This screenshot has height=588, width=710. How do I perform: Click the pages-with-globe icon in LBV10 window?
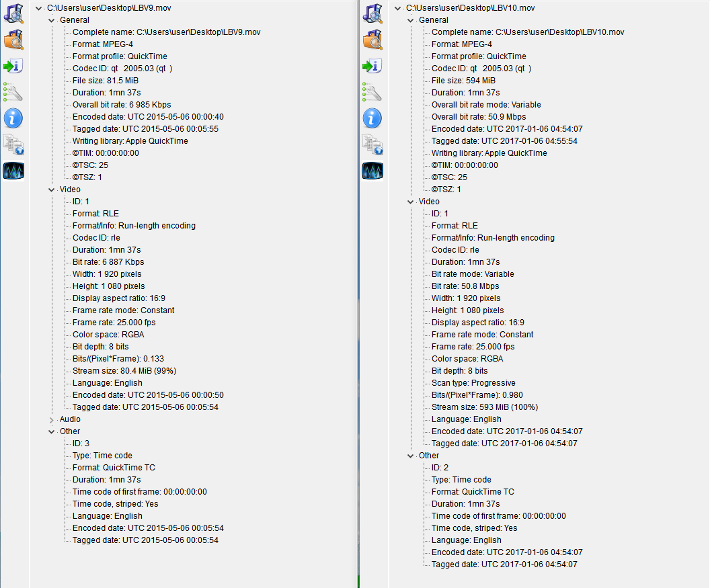[x=372, y=145]
